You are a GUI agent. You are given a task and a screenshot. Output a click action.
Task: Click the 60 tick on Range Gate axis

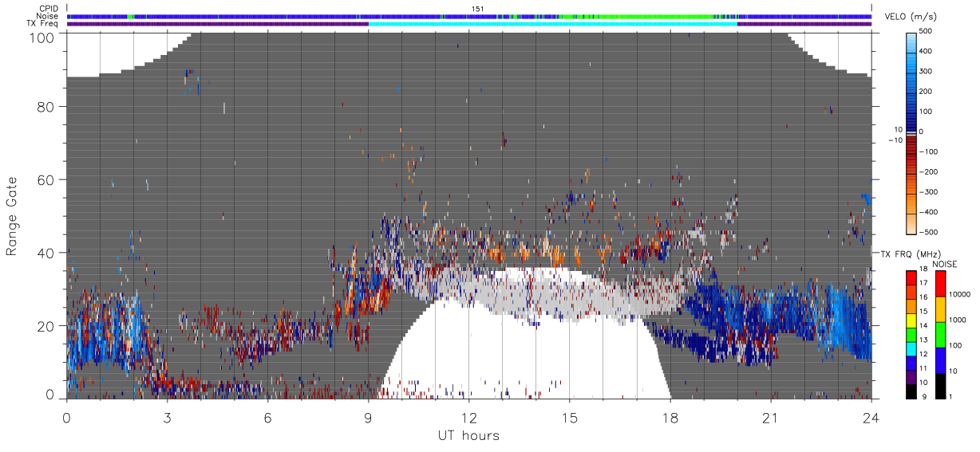45,179
